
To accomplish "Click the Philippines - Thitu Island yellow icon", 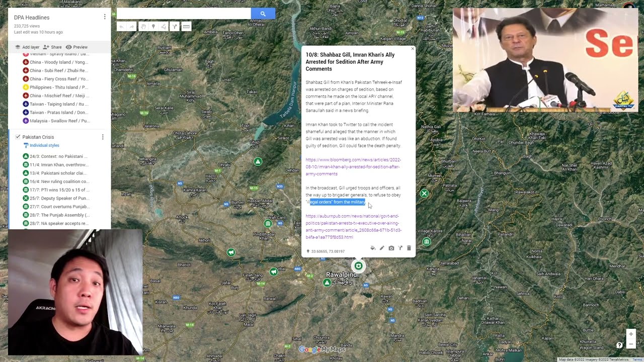I will tap(26, 87).
